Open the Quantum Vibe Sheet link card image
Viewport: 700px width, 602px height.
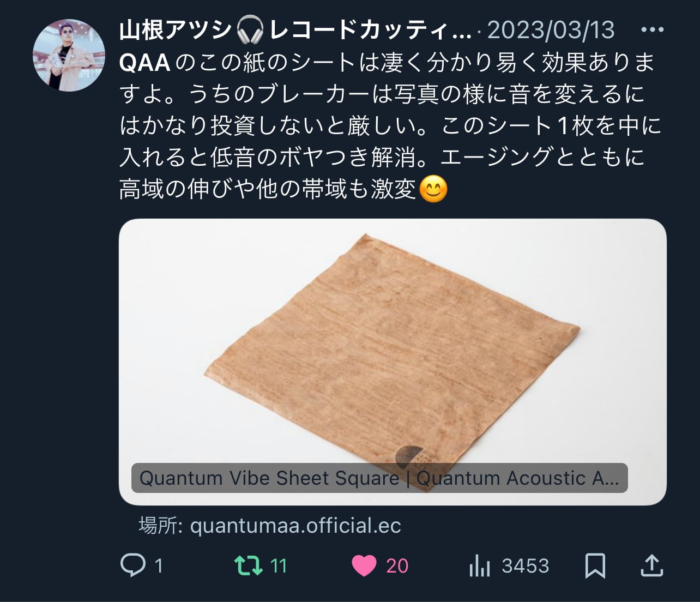393,362
